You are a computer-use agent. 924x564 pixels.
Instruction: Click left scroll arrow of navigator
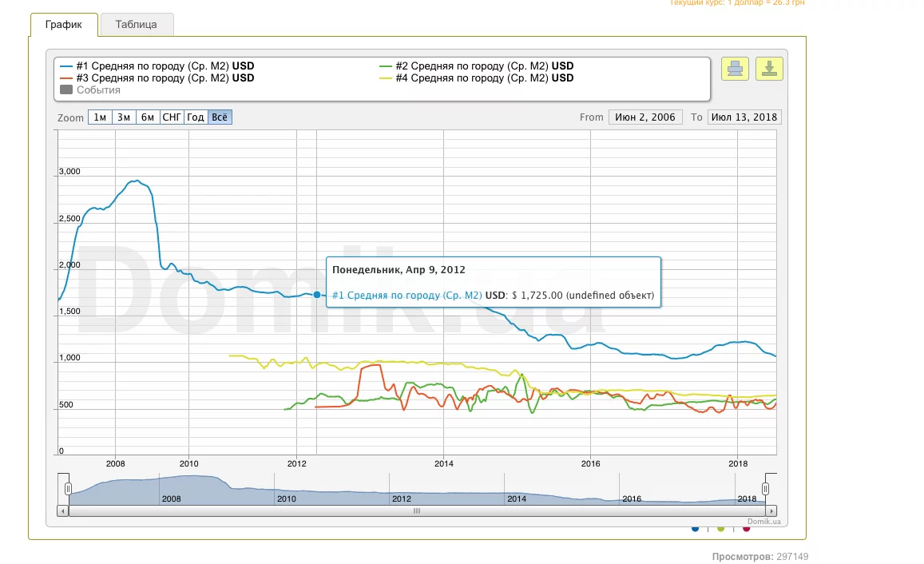point(62,510)
